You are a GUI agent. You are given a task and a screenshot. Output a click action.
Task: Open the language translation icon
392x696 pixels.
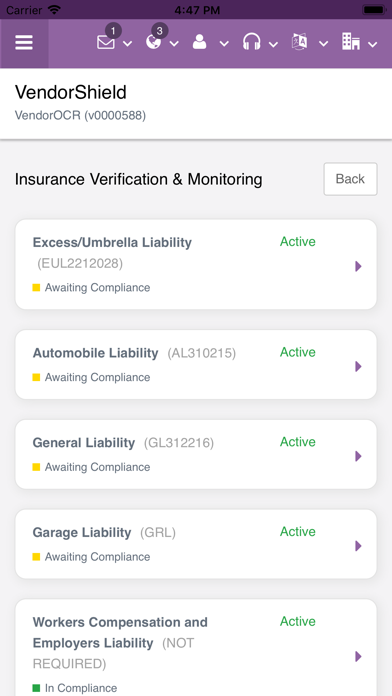299,43
